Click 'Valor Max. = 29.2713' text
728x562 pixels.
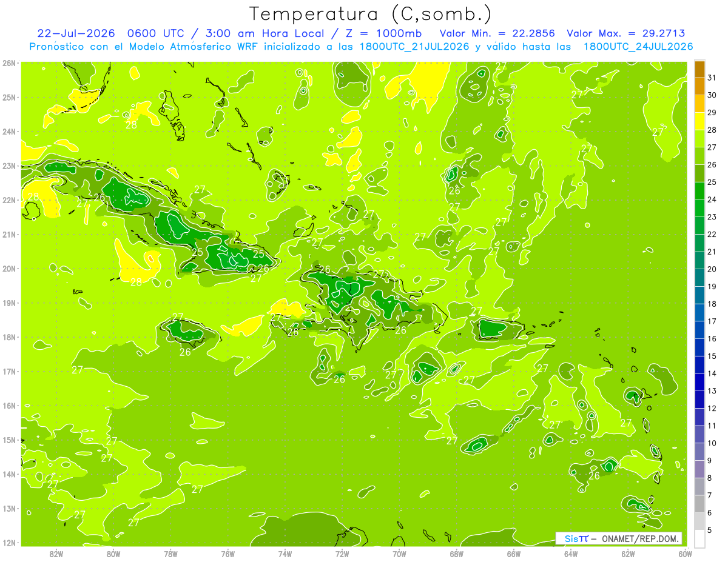(x=626, y=33)
